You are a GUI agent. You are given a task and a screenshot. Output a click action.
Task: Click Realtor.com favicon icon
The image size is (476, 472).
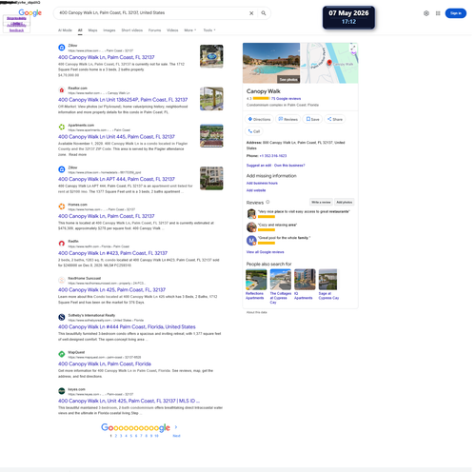(62, 90)
